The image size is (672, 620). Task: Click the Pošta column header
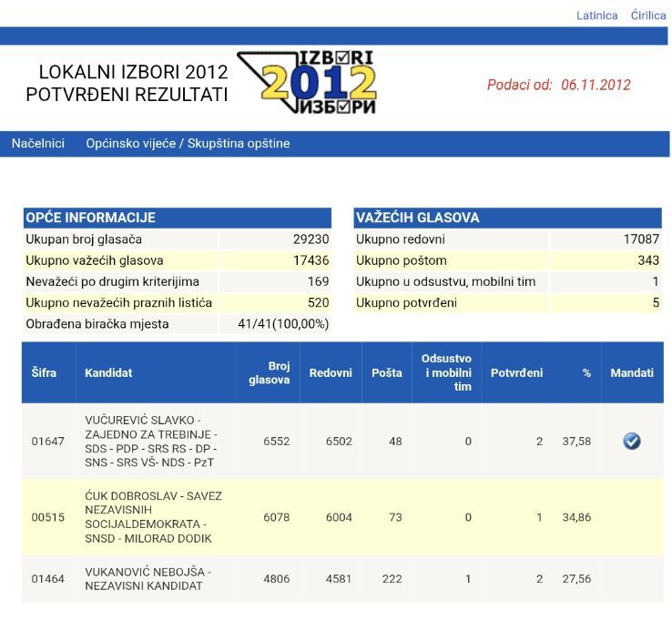pos(387,372)
